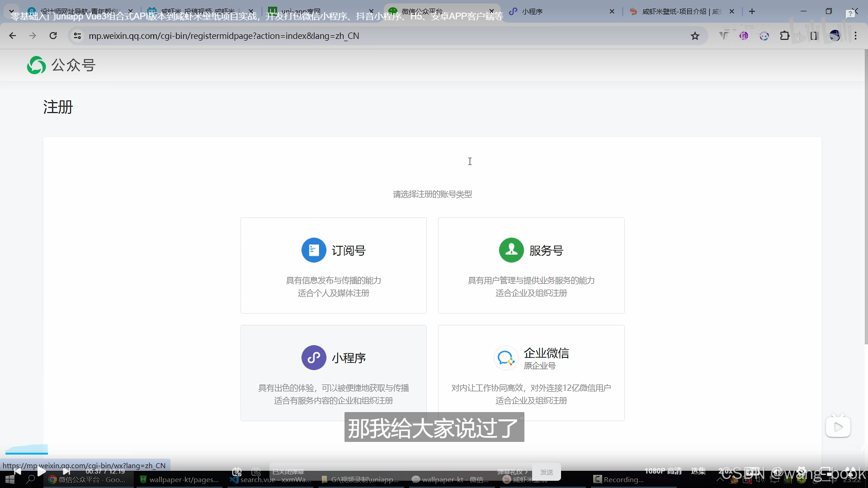Viewport: 868px width, 488px height.
Task: Open search.vue VS Code taskbar item
Action: pos(271,479)
